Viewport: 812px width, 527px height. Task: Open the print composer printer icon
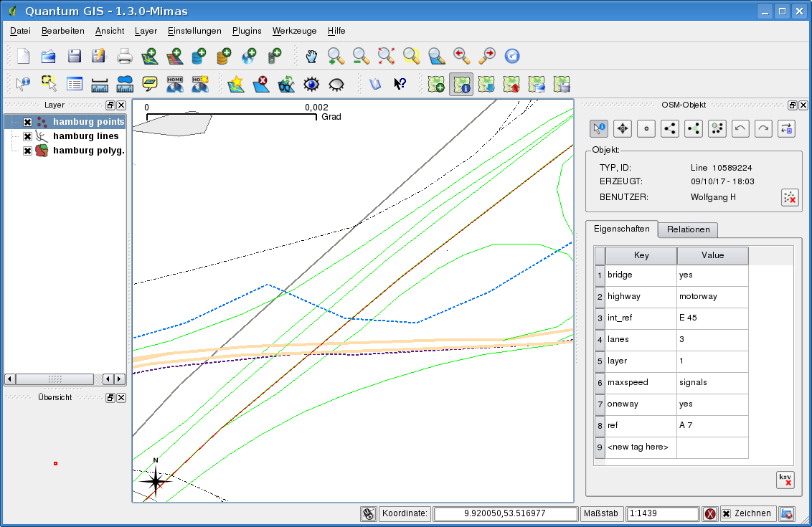(124, 56)
